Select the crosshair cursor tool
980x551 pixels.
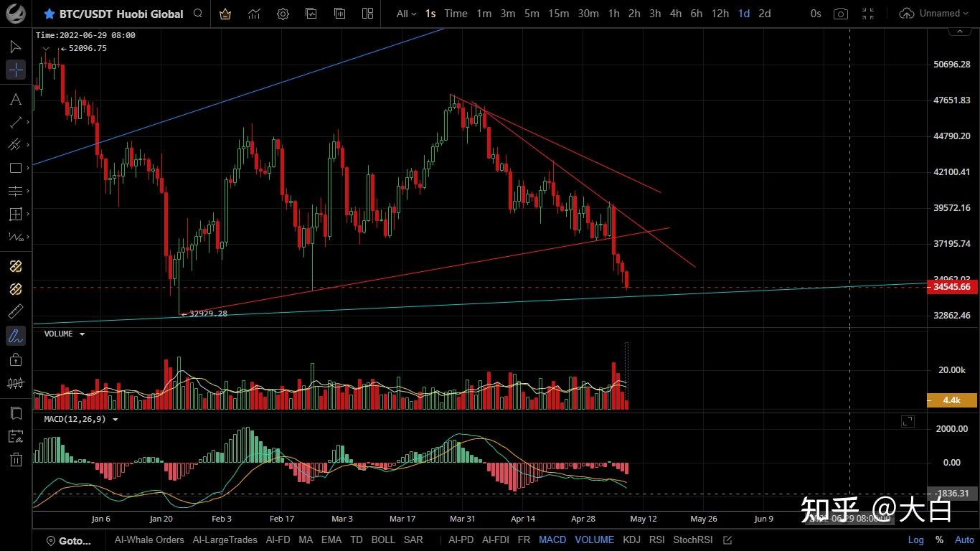pyautogui.click(x=15, y=70)
